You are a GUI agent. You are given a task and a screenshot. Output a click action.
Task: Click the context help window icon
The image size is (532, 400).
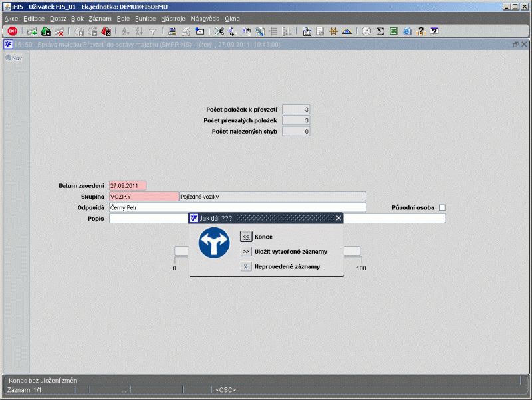434,31
